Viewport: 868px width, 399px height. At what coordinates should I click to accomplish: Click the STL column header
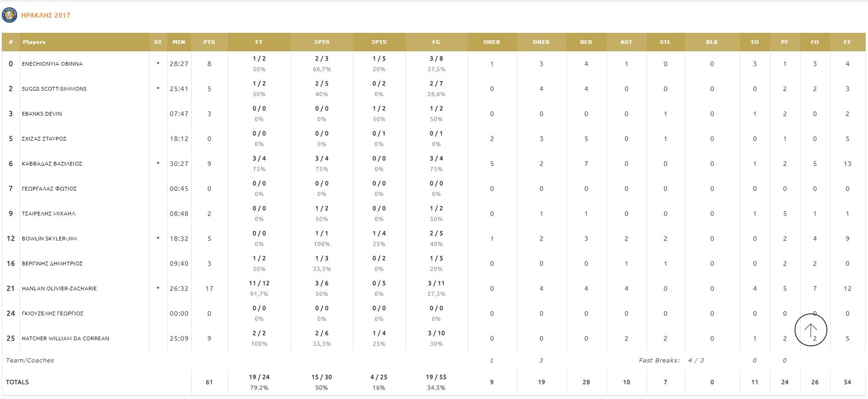pyautogui.click(x=665, y=42)
